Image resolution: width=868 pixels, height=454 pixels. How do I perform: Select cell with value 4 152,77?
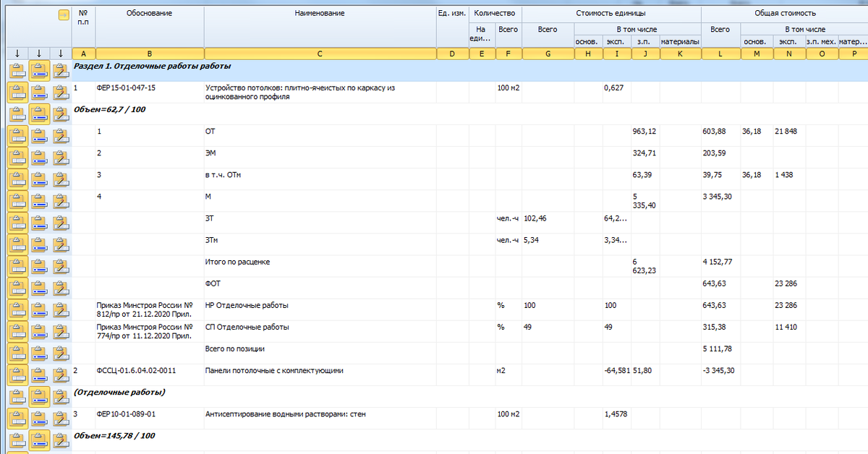[x=720, y=266]
